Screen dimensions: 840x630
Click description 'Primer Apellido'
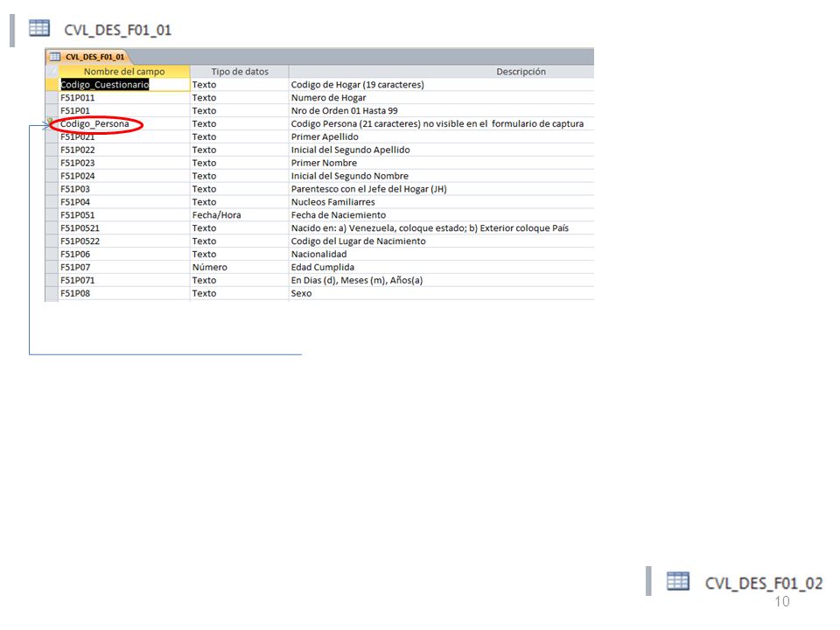(325, 137)
